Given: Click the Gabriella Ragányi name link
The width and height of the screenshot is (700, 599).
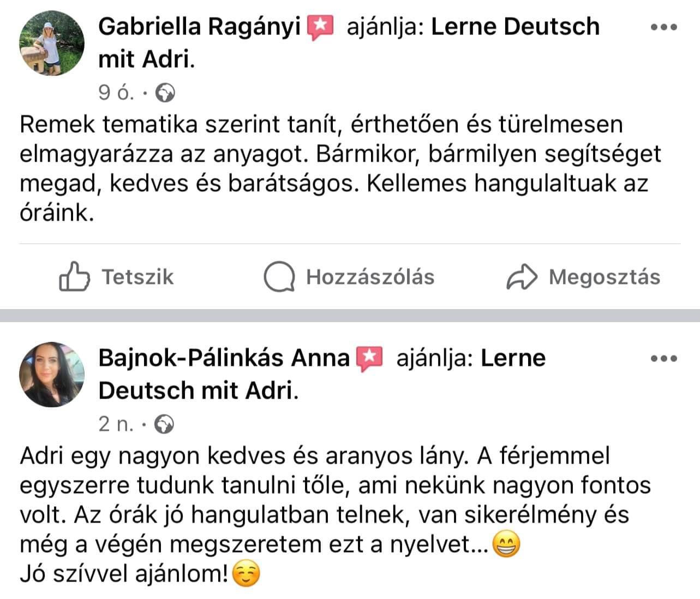Looking at the screenshot, I should click(199, 26).
